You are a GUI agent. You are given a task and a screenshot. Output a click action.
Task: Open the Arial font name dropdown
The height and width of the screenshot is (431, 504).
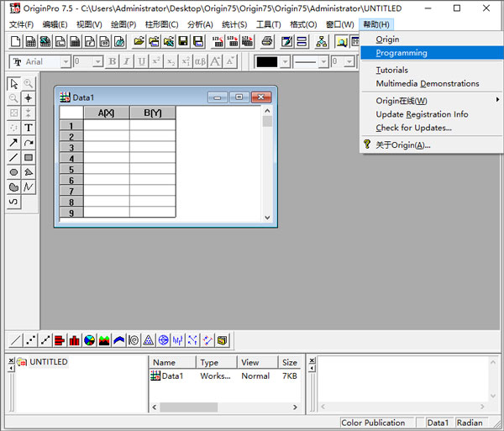66,61
